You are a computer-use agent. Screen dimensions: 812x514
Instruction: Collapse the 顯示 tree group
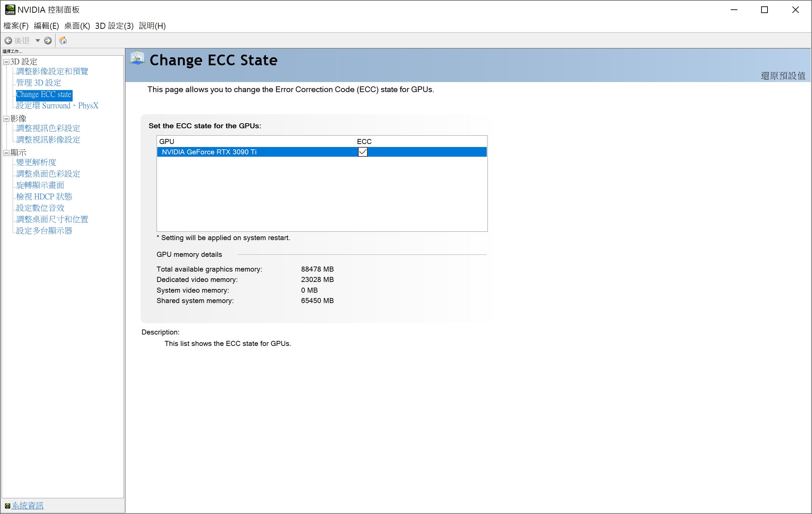pyautogui.click(x=6, y=153)
